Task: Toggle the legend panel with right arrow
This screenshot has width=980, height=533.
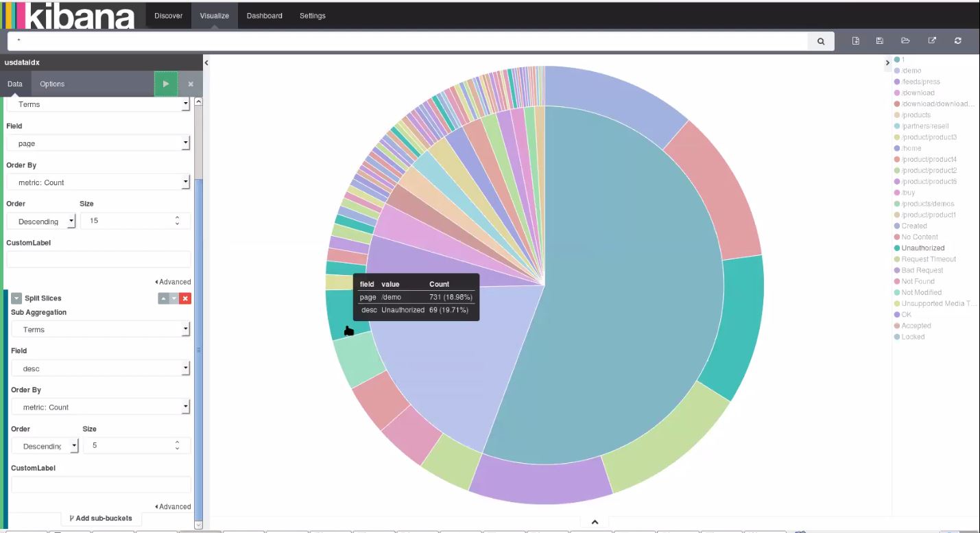Action: coord(888,62)
